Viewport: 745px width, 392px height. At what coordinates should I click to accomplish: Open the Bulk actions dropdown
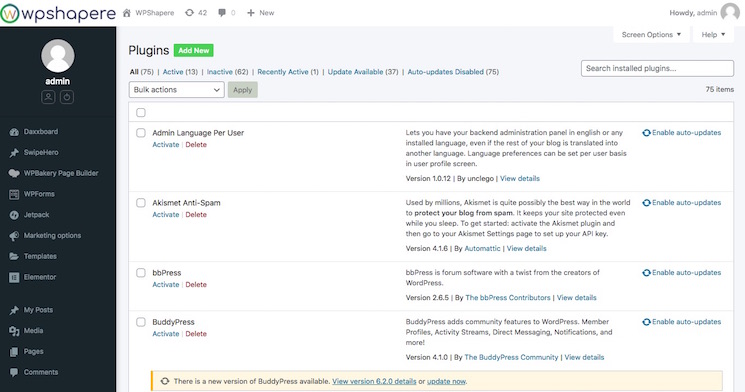point(176,90)
